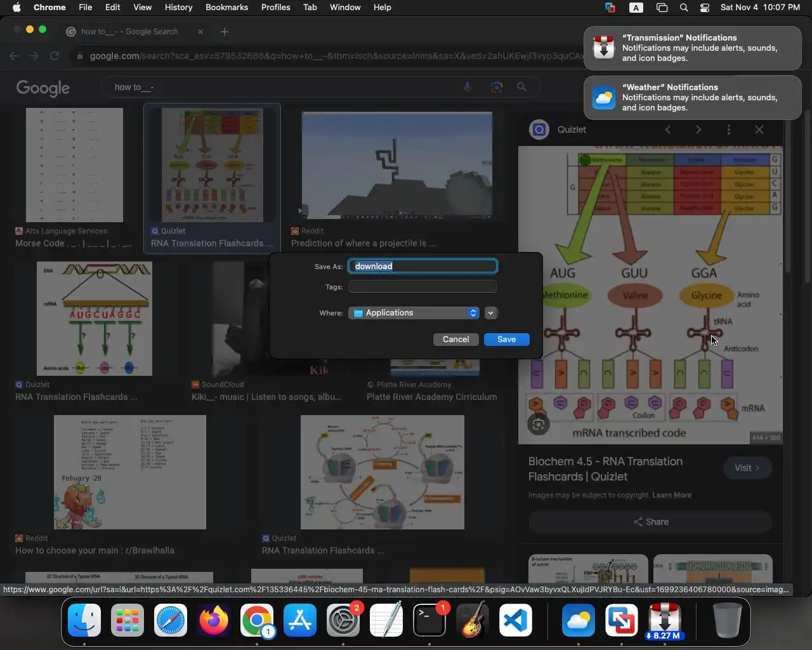The height and width of the screenshot is (650, 812).
Task: Edit the Save As filename field
Action: click(x=422, y=266)
